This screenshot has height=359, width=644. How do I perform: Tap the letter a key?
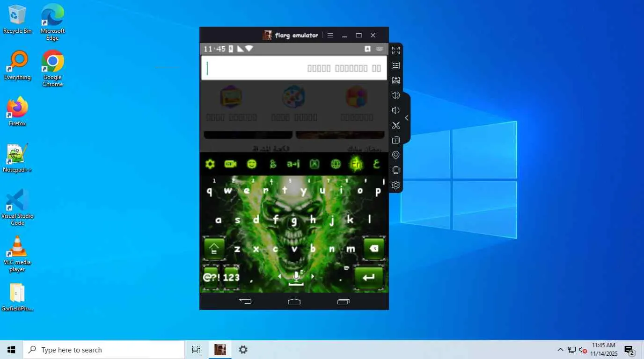(219, 220)
